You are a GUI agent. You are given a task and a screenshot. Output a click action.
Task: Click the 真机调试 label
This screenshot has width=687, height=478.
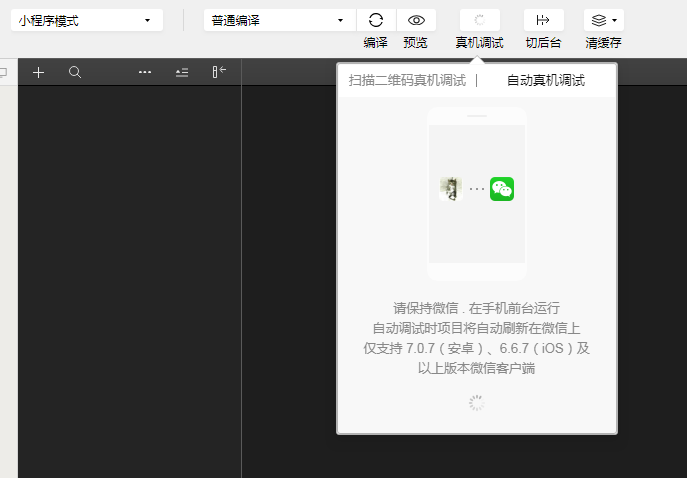pyautogui.click(x=479, y=43)
